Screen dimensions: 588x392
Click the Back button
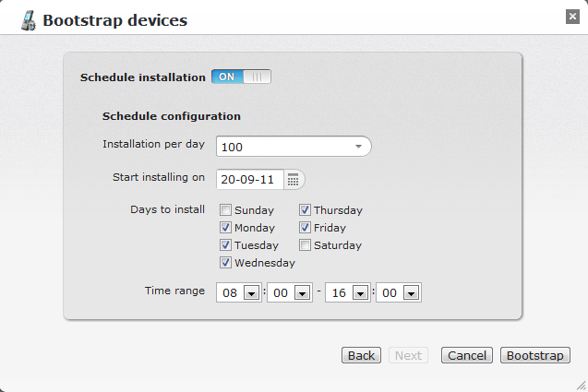pos(361,355)
